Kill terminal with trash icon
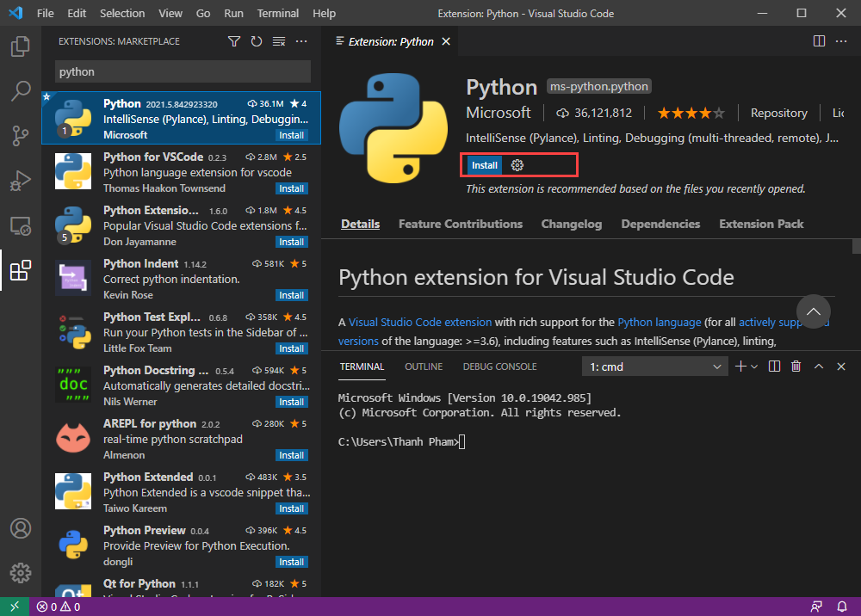 796,367
